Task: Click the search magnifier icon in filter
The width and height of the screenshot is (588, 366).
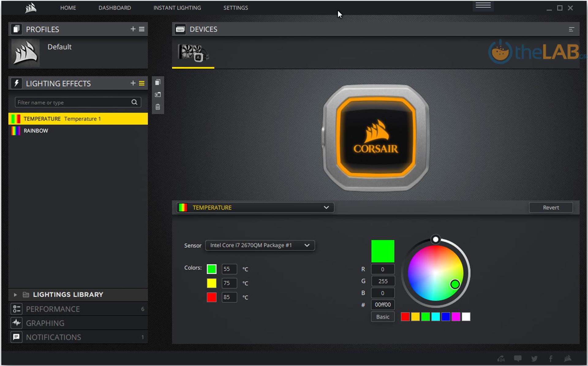Action: [134, 102]
